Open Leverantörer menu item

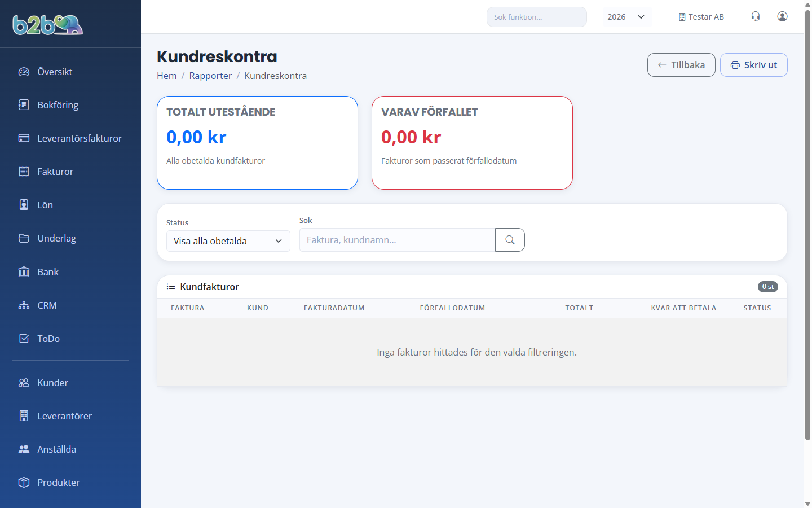point(70,416)
